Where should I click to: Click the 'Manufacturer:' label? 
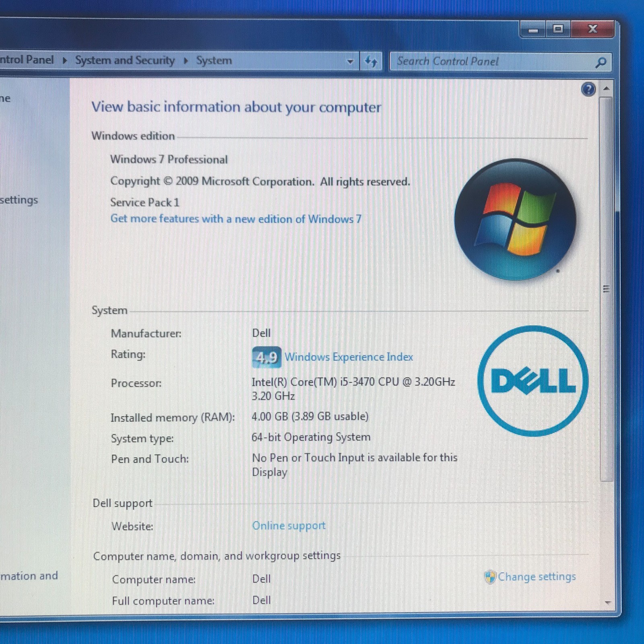[146, 333]
